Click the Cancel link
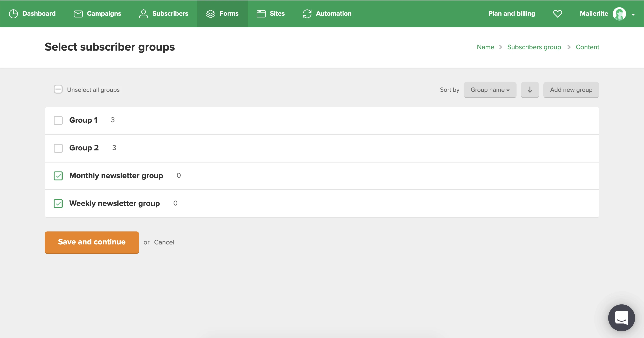The image size is (644, 338). click(164, 242)
